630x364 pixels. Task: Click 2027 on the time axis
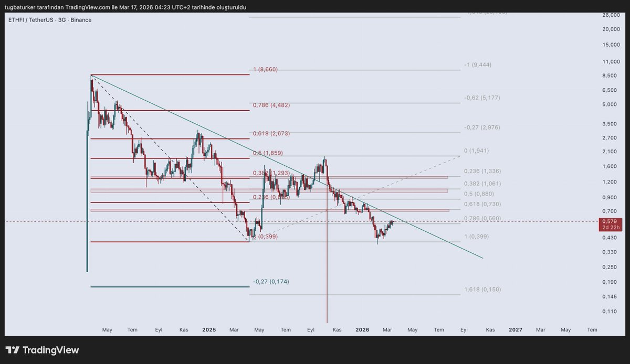pos(516,330)
